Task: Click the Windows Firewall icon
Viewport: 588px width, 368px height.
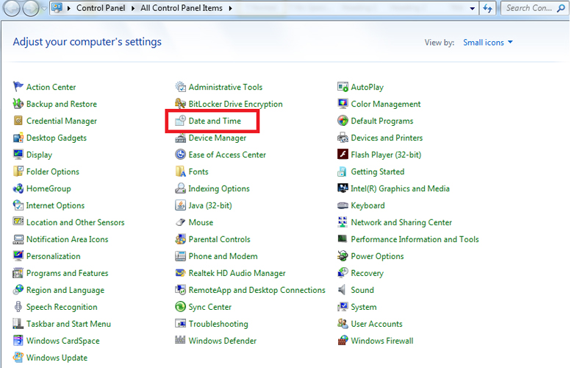Action: pyautogui.click(x=343, y=341)
